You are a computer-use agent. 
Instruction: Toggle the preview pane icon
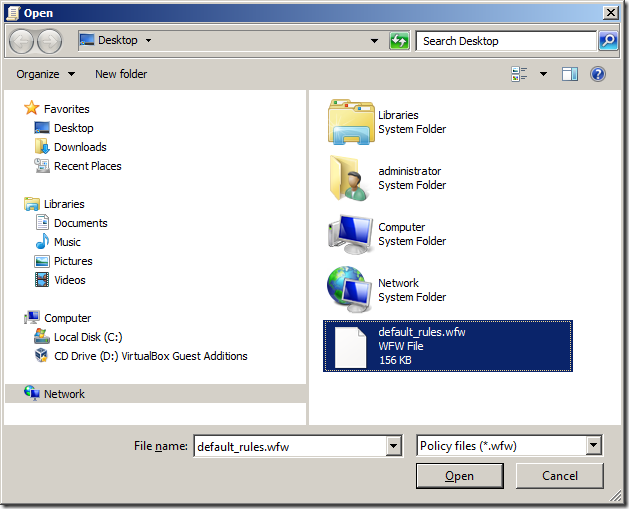tap(570, 74)
